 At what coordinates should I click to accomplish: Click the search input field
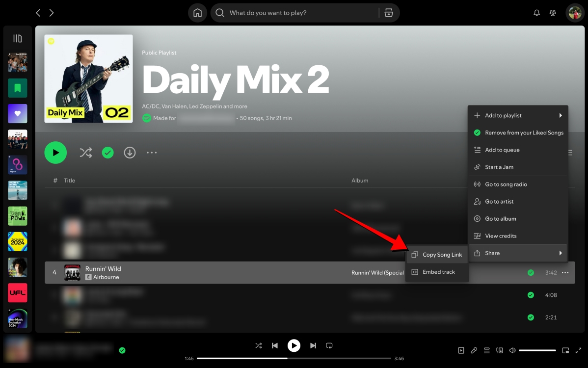tap(294, 13)
